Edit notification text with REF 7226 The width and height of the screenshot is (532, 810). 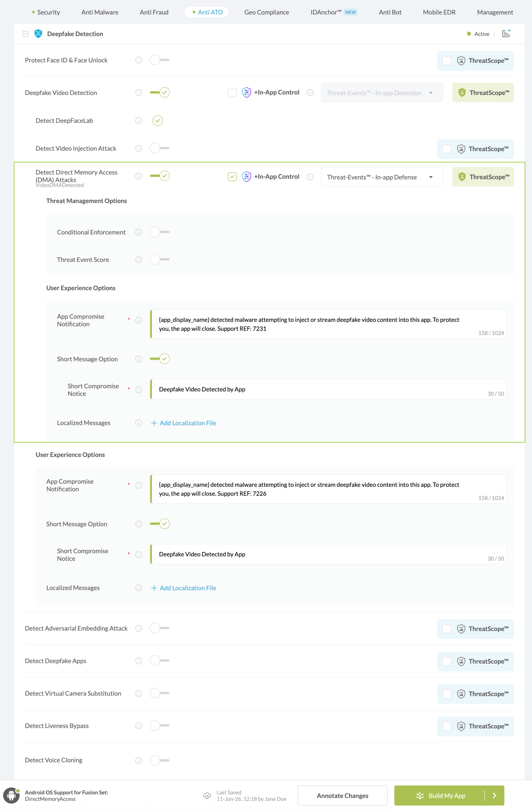pos(328,489)
